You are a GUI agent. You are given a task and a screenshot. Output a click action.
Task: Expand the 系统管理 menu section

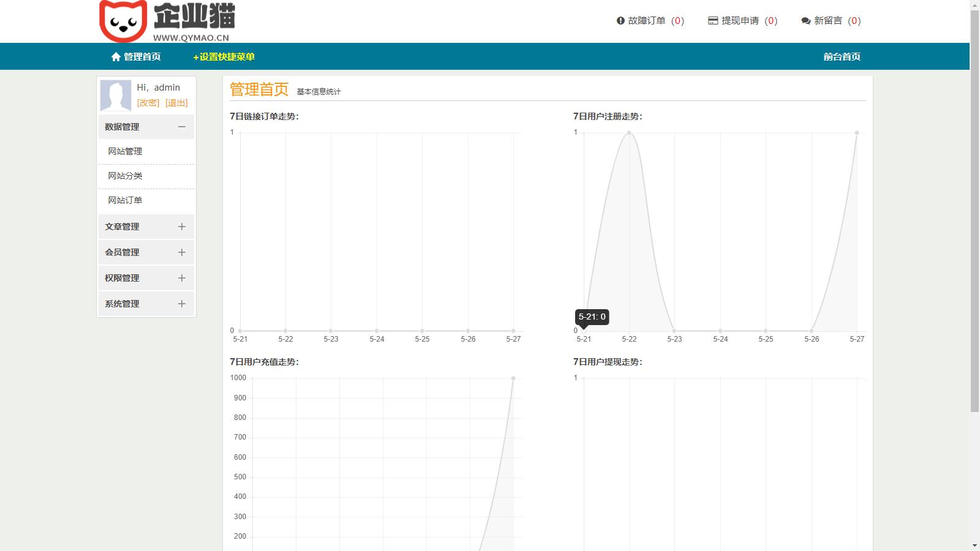coord(181,304)
